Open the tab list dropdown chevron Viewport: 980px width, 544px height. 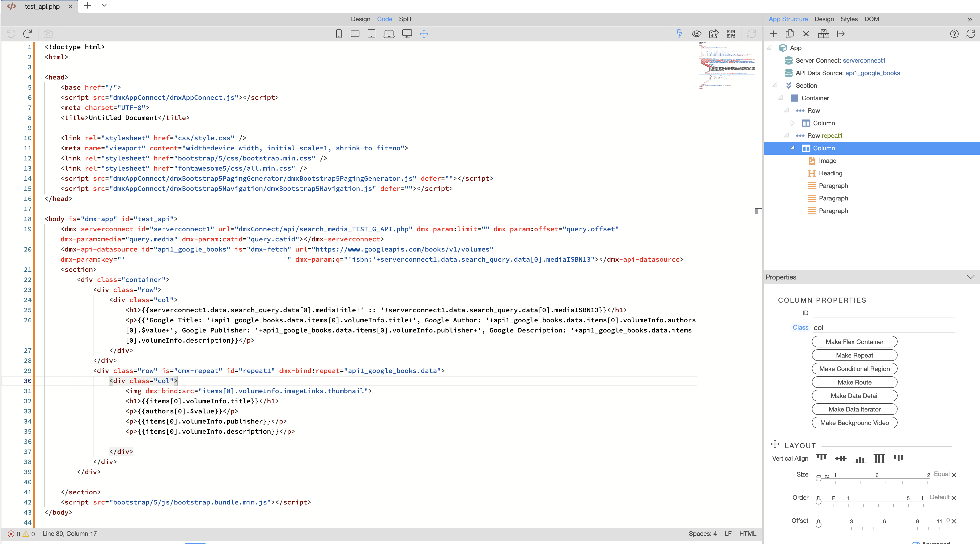point(104,6)
